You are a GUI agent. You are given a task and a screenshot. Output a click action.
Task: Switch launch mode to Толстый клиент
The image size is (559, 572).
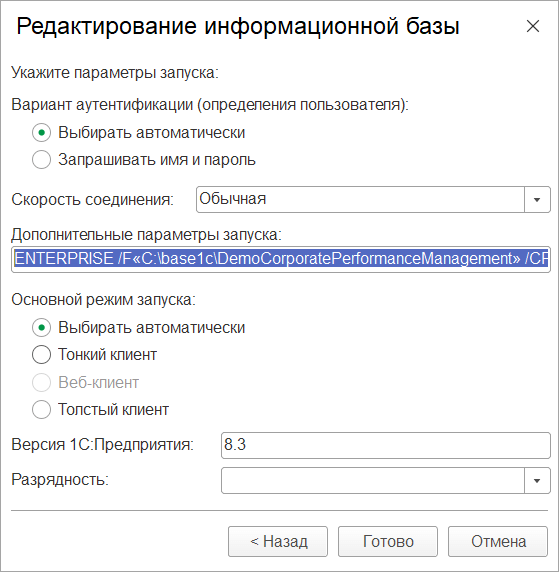41,410
